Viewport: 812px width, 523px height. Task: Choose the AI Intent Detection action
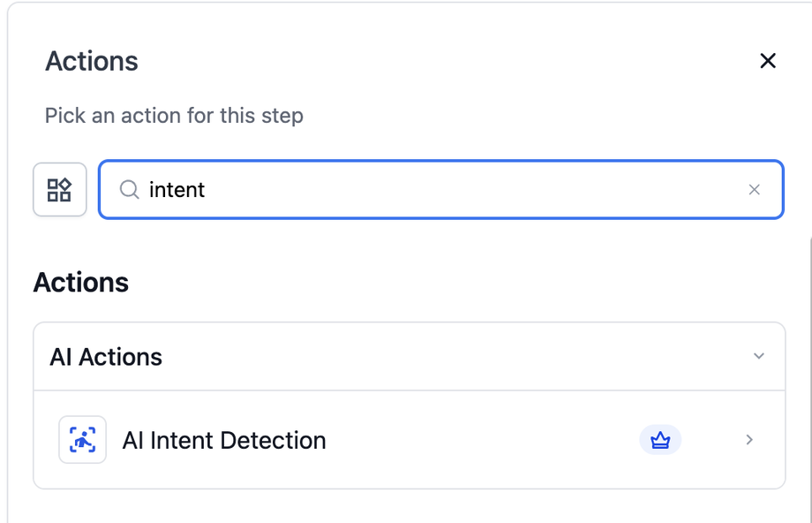pyautogui.click(x=410, y=440)
